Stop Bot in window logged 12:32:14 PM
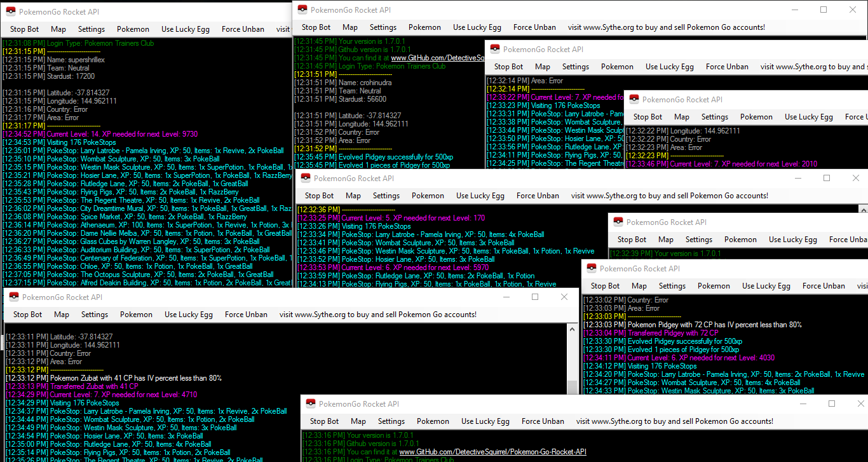The width and height of the screenshot is (868, 462). [x=509, y=67]
